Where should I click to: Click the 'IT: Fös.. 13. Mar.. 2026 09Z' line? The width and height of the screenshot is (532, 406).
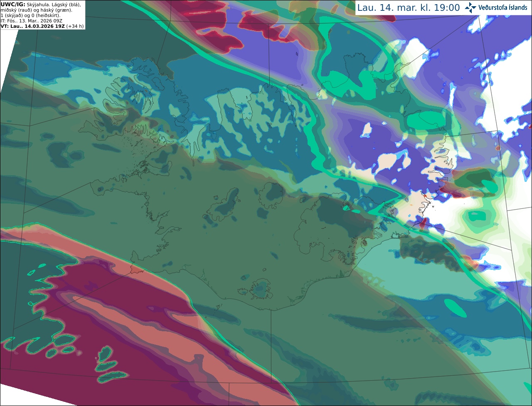click(32, 20)
